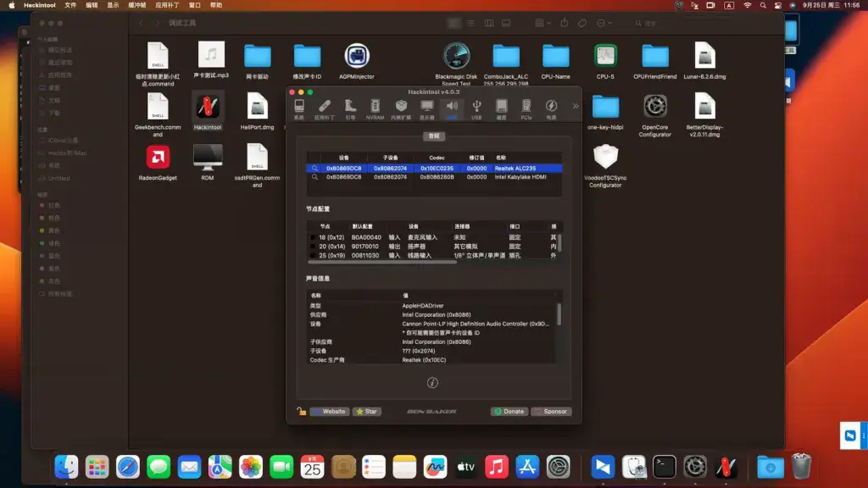
Task: Open the one-key-hidpi folder in Finder
Action: click(605, 112)
